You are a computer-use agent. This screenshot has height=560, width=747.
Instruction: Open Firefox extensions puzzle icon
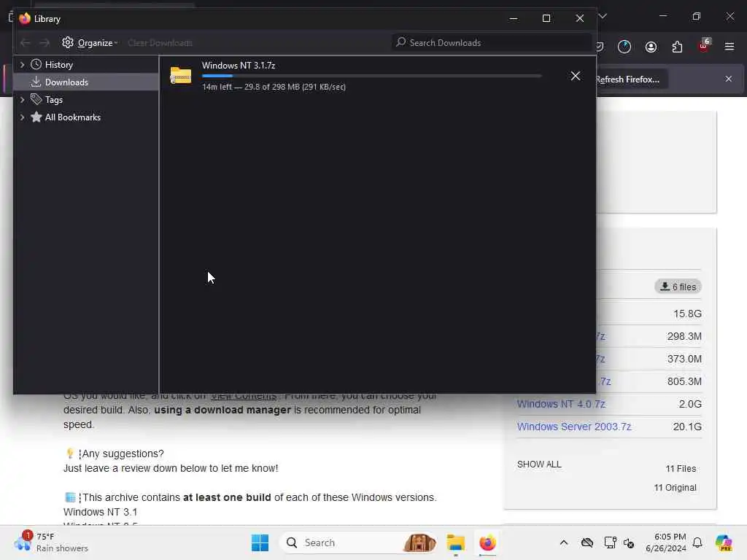pos(677,47)
